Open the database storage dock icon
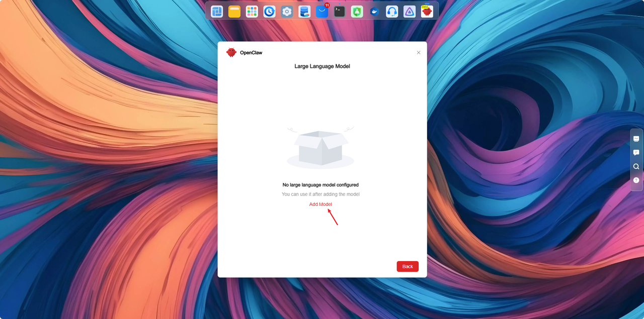 [304, 11]
